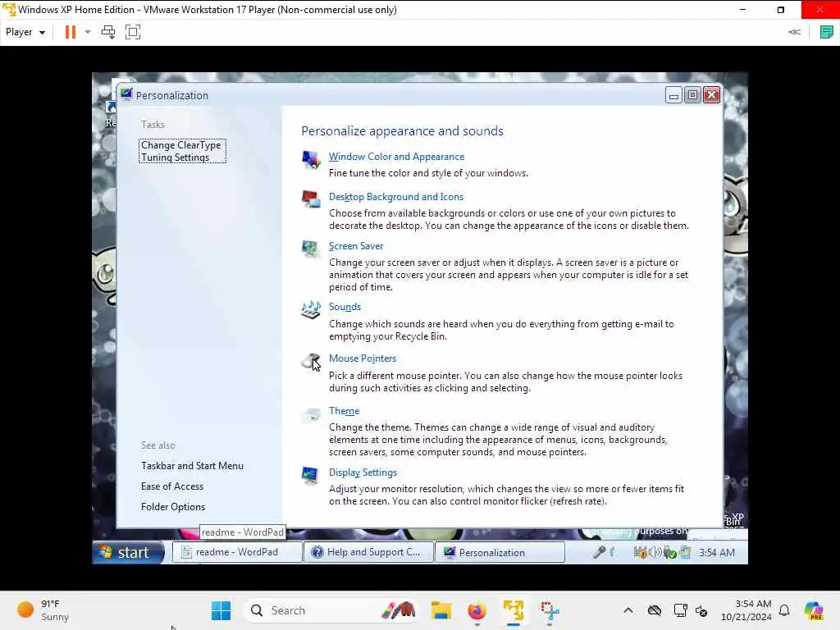
Task: Close the Personalization window
Action: coord(711,95)
